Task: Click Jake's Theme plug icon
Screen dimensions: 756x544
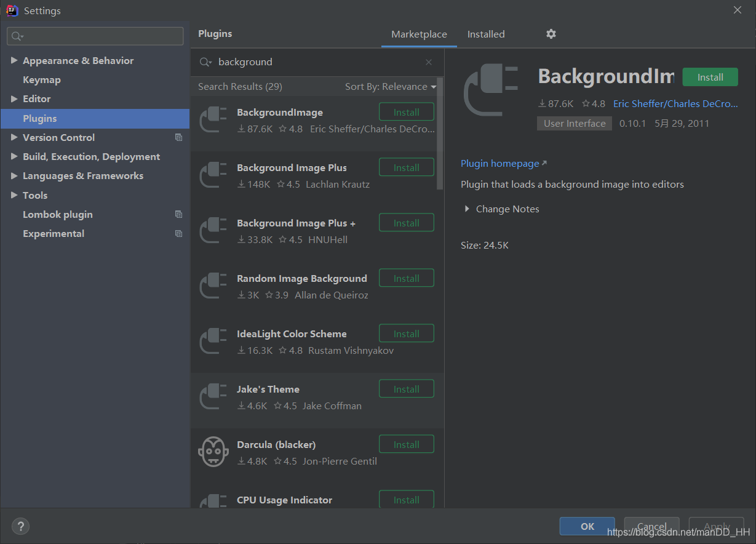Action: [213, 396]
